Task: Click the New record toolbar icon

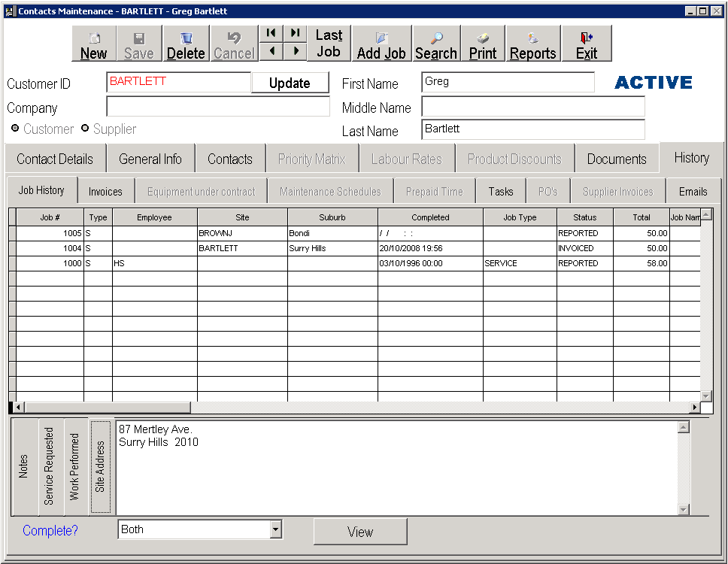Action: (94, 44)
